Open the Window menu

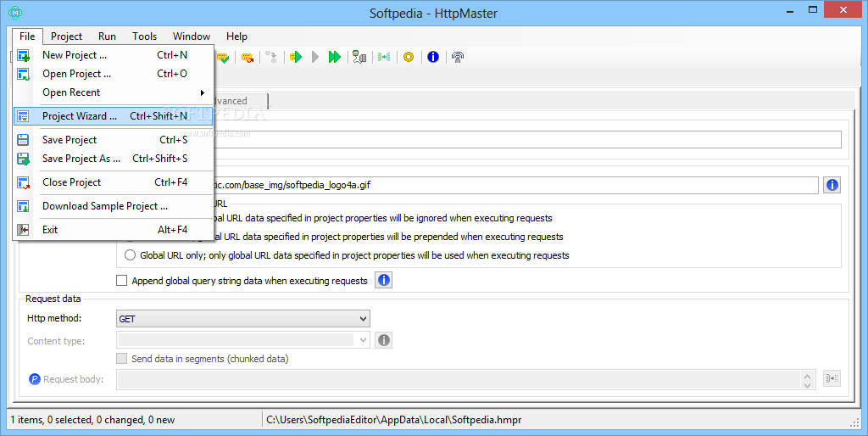pos(192,36)
